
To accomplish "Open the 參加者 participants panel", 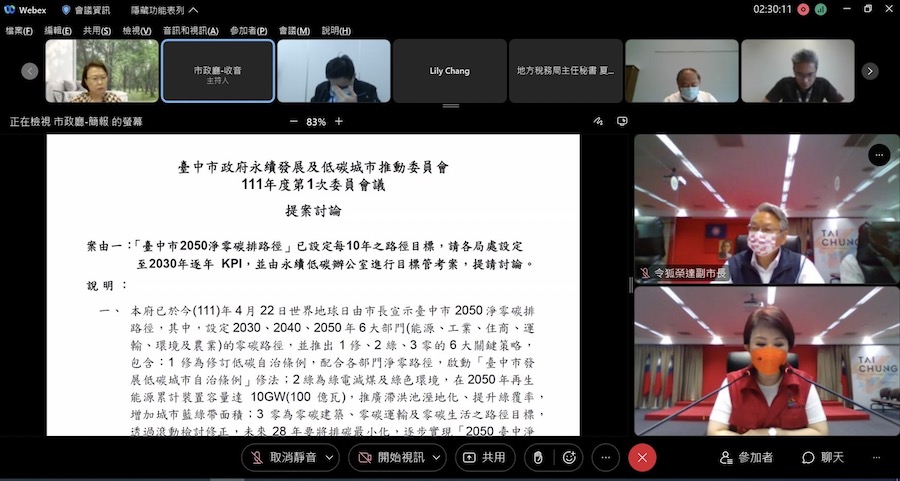I will [746, 457].
